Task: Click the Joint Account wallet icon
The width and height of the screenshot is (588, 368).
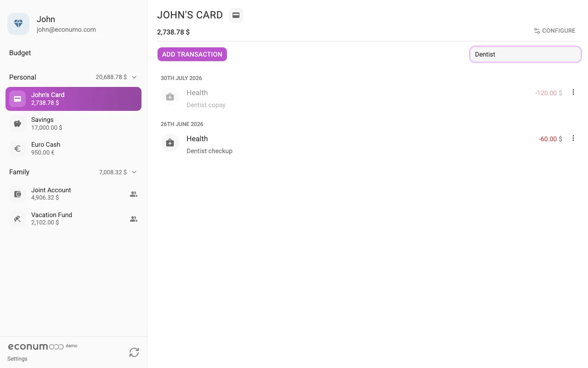Action: click(x=17, y=194)
